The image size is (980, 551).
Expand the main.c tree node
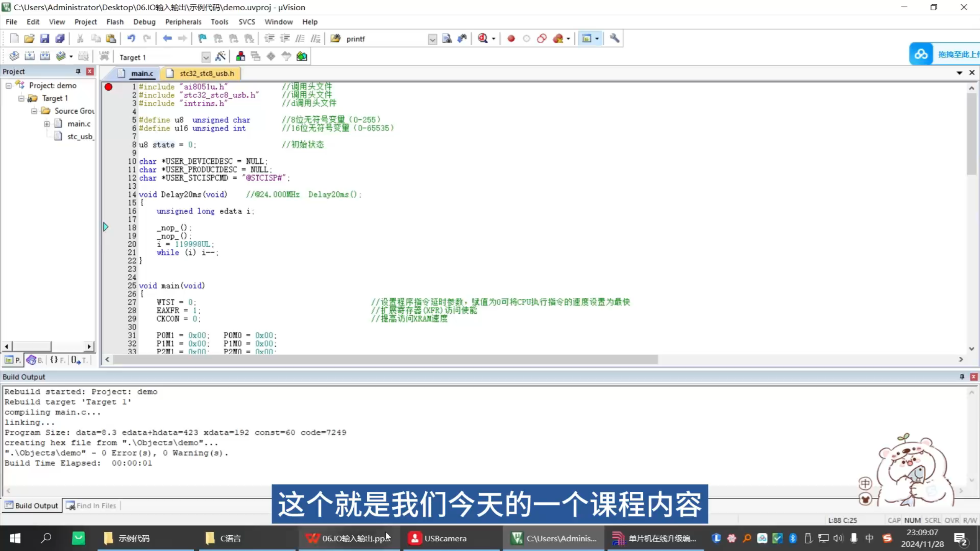point(47,124)
